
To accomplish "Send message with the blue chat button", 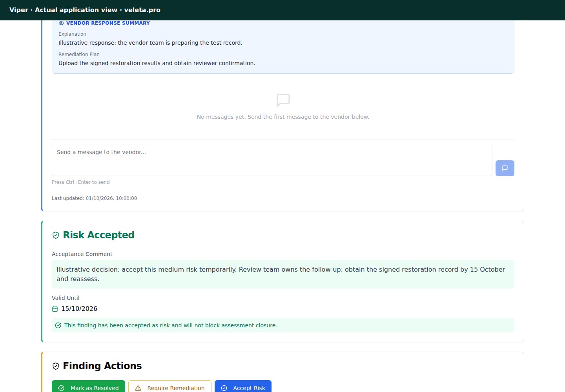I will coord(505,168).
